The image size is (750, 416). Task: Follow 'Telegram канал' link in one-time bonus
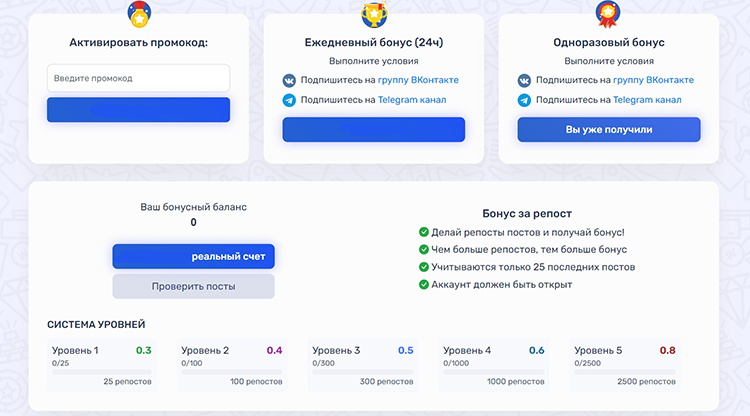647,100
